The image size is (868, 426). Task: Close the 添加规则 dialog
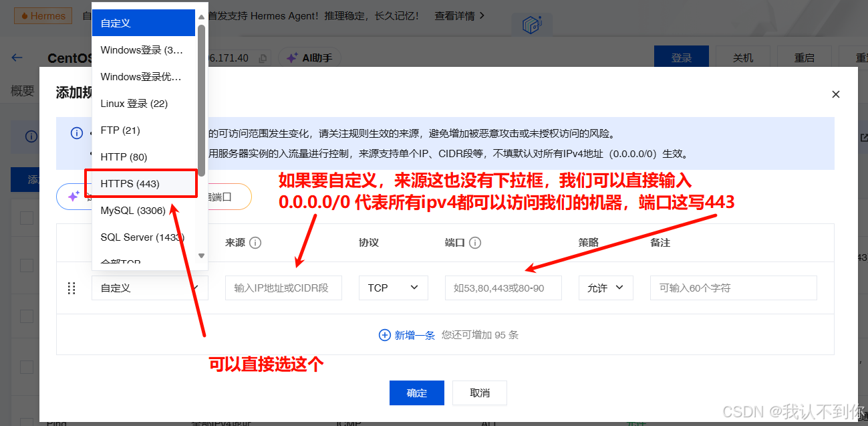[835, 94]
